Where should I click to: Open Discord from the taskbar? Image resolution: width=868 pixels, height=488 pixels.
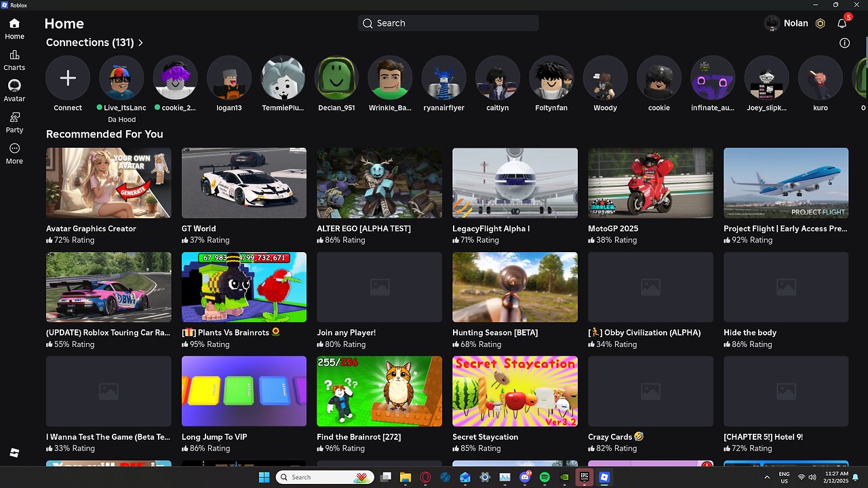click(x=525, y=477)
